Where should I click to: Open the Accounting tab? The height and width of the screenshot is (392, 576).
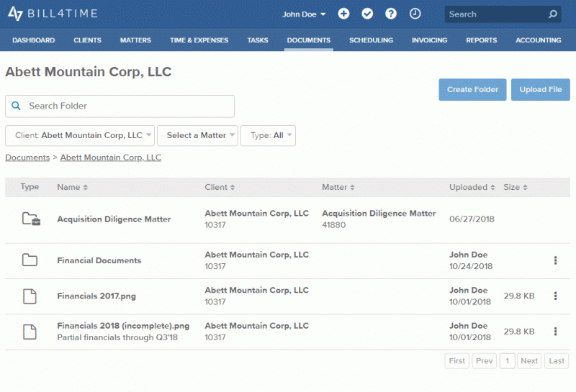(x=538, y=40)
